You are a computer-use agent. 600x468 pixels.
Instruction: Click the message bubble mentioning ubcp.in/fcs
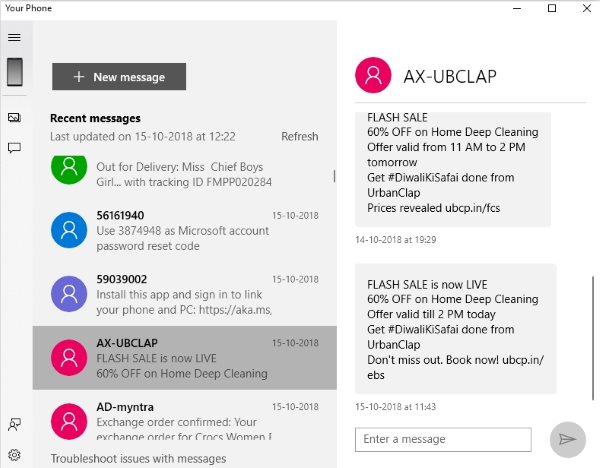coord(453,169)
